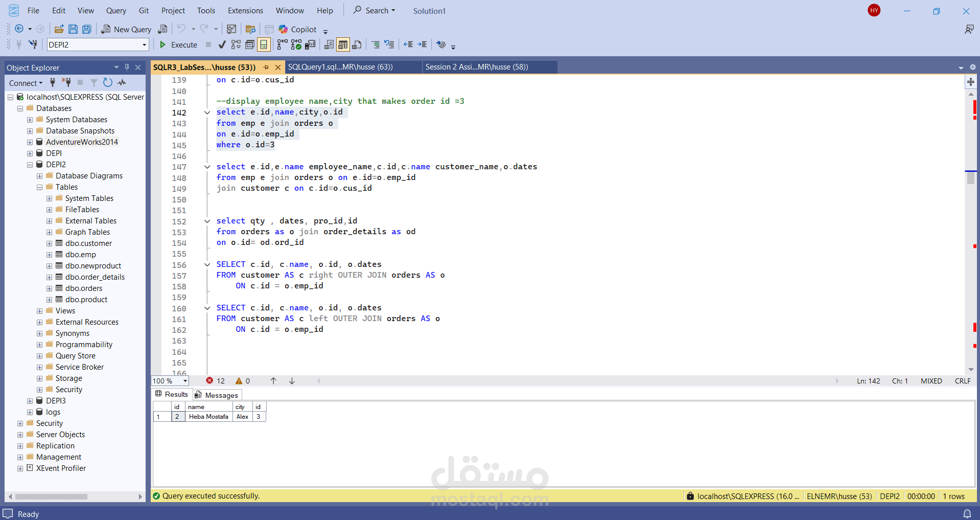Image resolution: width=980 pixels, height=520 pixels.
Task: Open the DEPI2 database dropdown
Action: (x=144, y=44)
